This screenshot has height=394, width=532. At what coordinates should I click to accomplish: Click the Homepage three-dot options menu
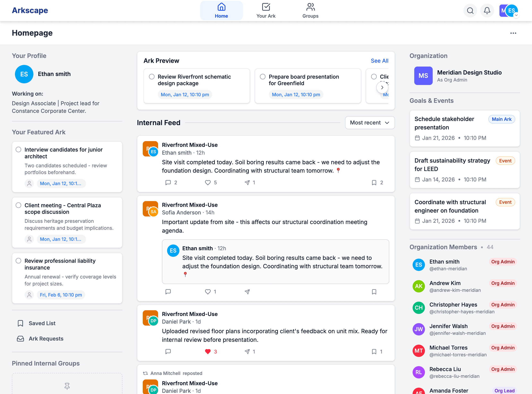click(513, 33)
